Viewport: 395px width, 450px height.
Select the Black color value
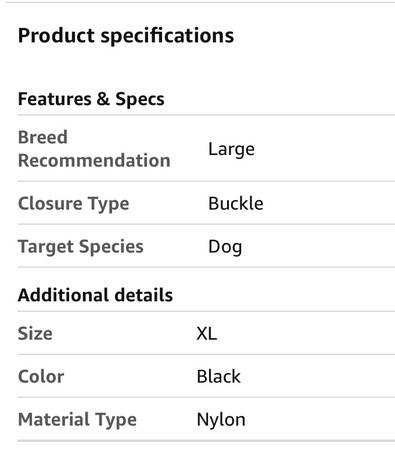pos(218,377)
